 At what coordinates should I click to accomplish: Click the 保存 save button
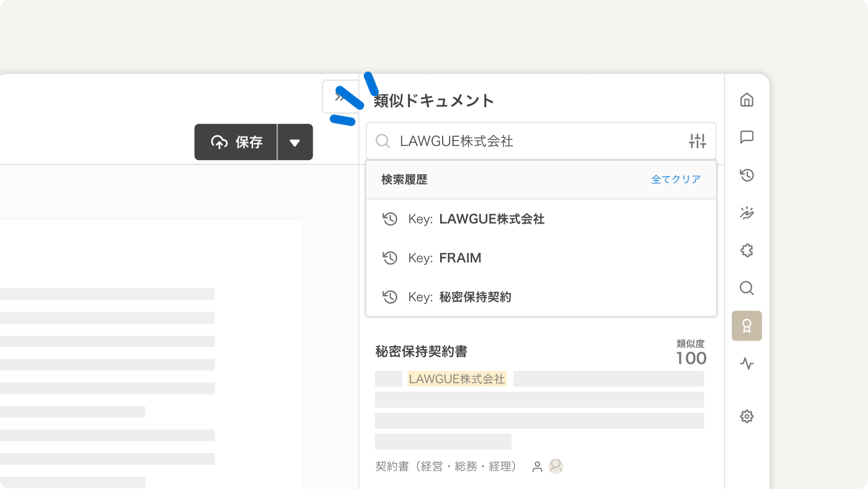(236, 142)
